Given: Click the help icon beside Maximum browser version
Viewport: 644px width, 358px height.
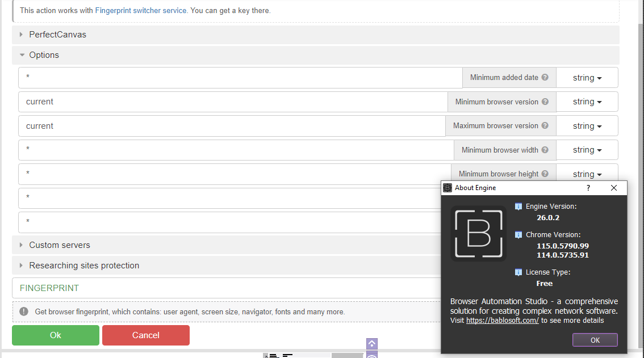Looking at the screenshot, I should click(545, 125).
